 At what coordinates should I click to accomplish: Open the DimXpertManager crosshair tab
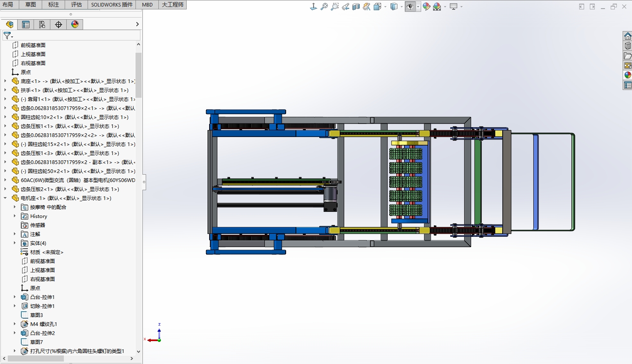(x=59, y=25)
